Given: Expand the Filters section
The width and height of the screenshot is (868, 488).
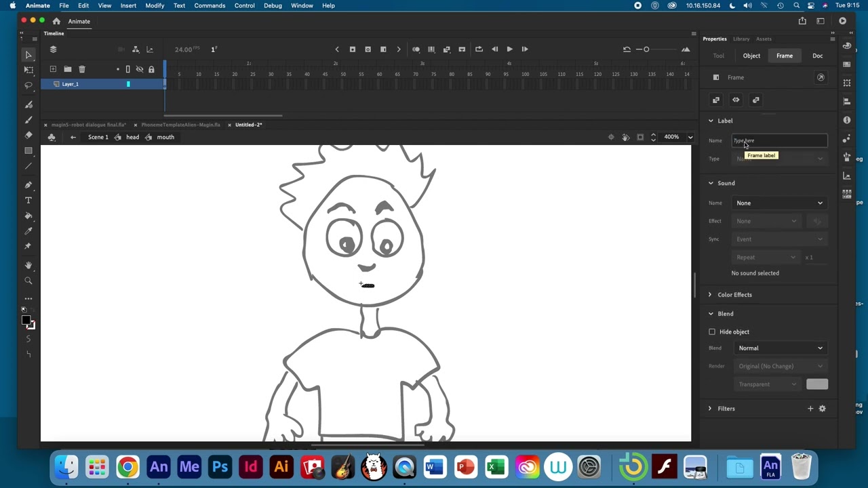Looking at the screenshot, I should (x=710, y=409).
